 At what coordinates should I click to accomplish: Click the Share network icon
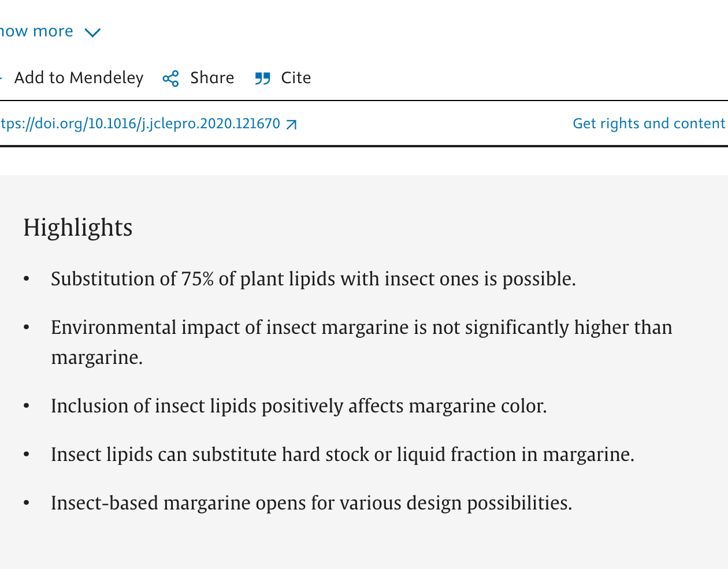pos(170,79)
